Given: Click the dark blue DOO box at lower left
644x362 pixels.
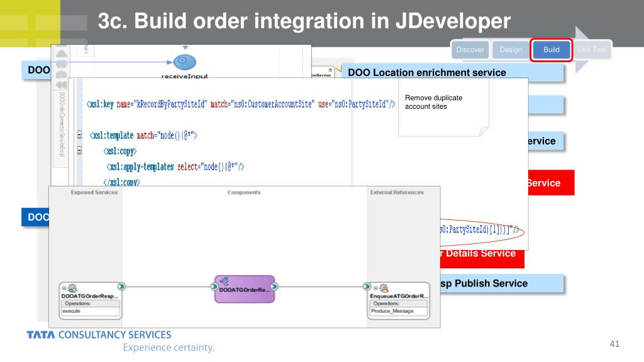Looking at the screenshot, I should (35, 217).
